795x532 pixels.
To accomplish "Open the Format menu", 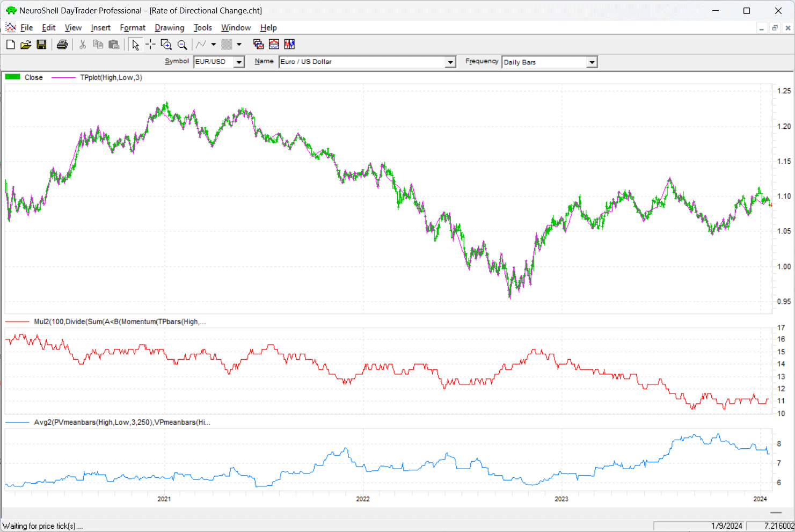I will coord(133,28).
